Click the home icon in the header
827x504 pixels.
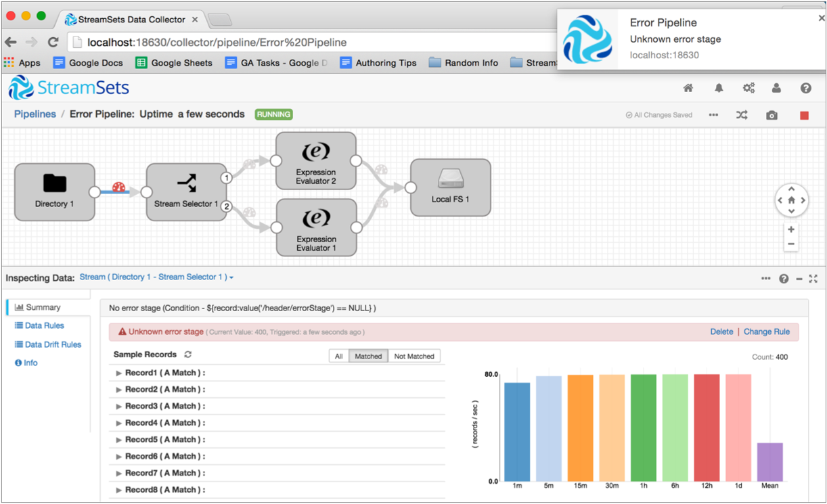(688, 88)
